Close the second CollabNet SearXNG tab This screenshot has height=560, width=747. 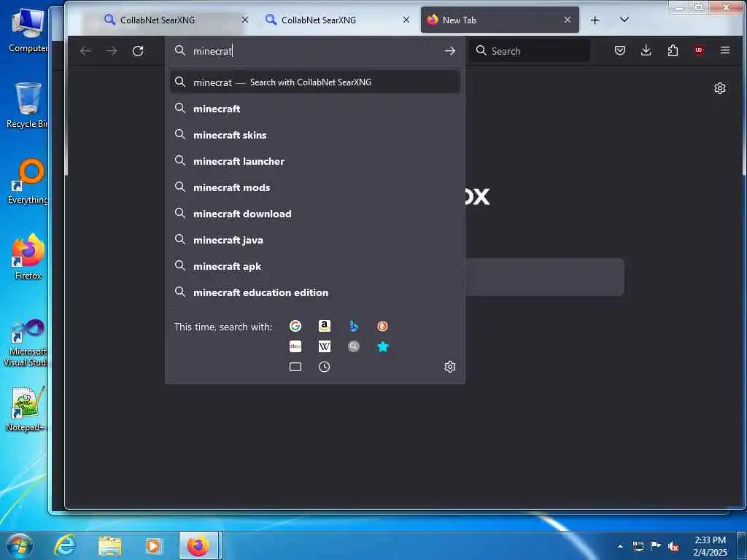406,20
